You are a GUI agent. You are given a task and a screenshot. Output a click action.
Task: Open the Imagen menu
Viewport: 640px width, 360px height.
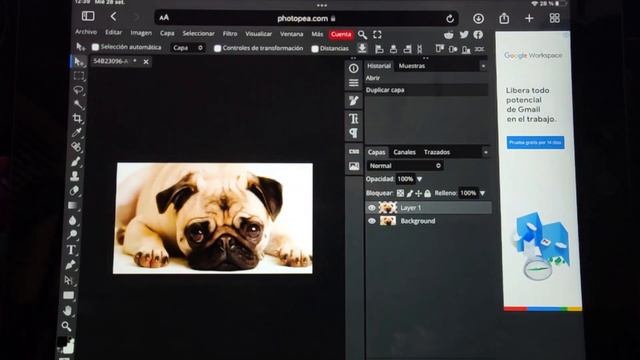click(x=141, y=33)
